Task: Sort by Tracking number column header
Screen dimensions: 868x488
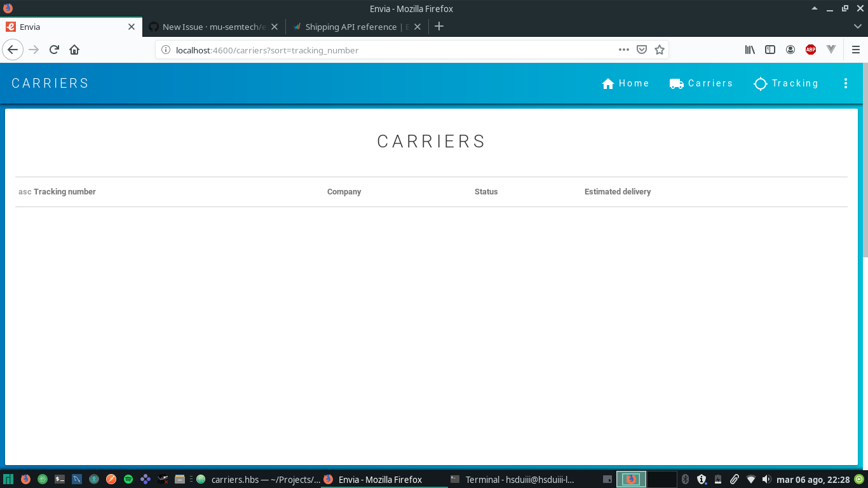Action: click(x=65, y=192)
